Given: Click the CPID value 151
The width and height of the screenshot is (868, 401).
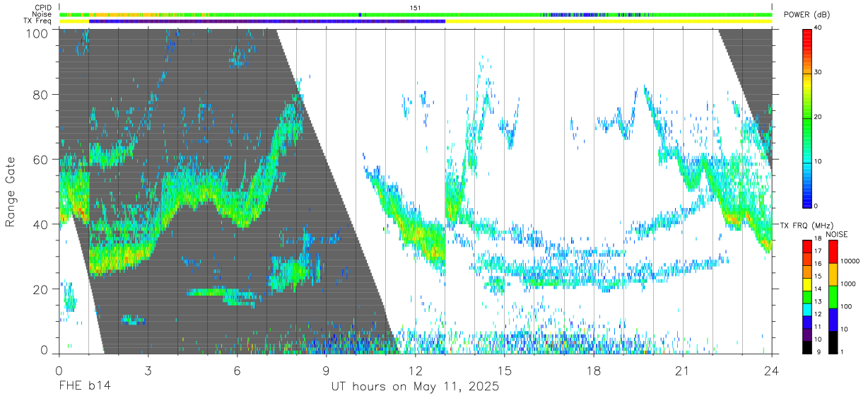Looking at the screenshot, I should tap(416, 8).
